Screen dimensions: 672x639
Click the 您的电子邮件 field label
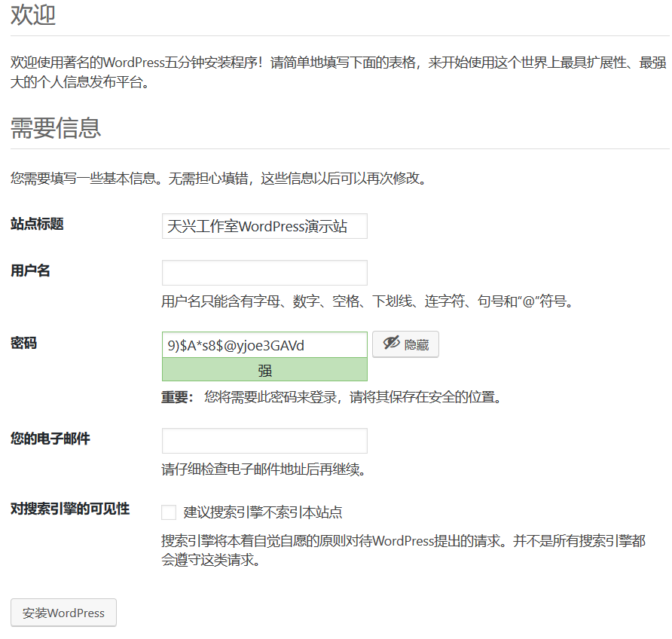(50, 439)
